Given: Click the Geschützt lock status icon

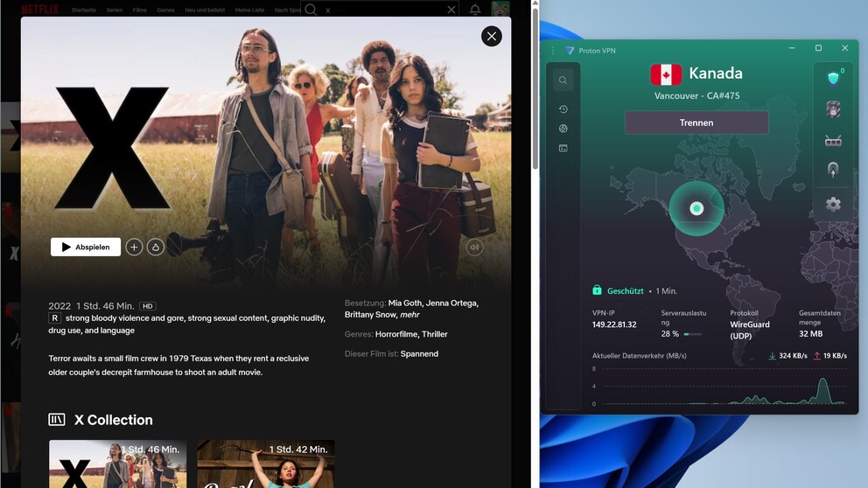Looking at the screenshot, I should coord(597,290).
